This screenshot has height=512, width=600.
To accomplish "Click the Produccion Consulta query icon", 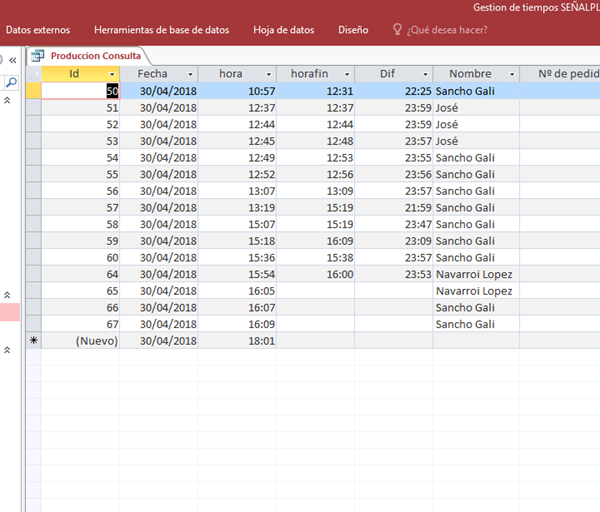I will (x=38, y=56).
